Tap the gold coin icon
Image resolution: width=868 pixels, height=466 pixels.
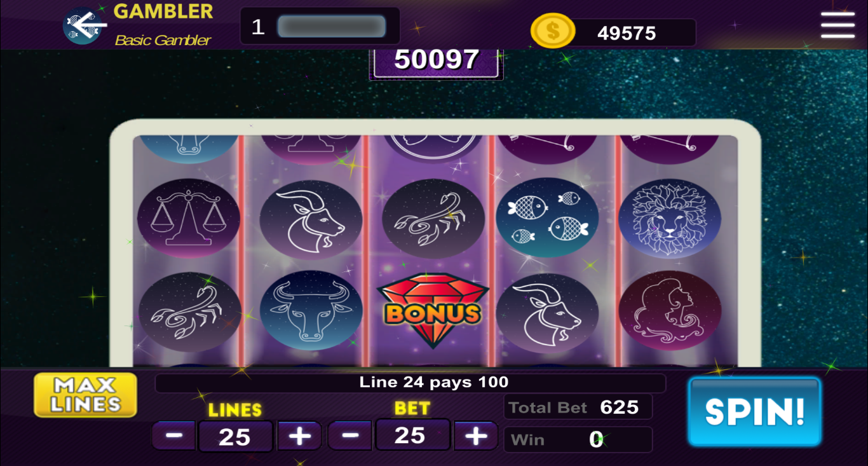(552, 31)
